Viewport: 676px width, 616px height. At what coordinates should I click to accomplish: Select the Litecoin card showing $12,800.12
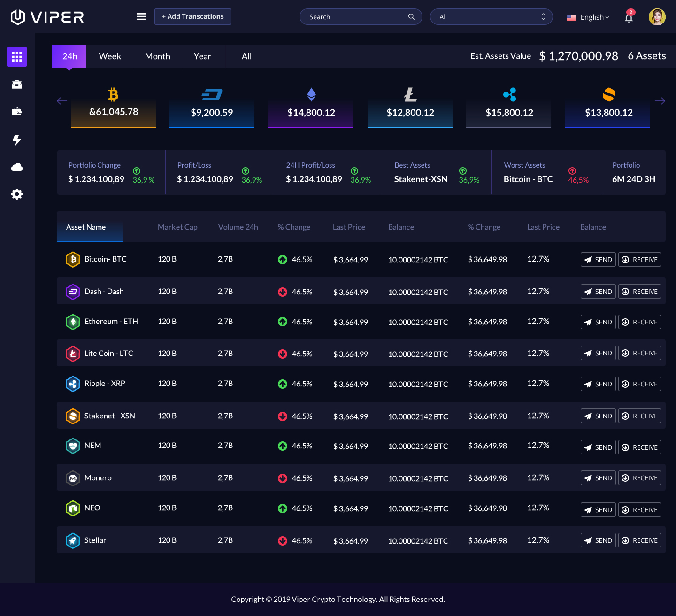click(410, 107)
